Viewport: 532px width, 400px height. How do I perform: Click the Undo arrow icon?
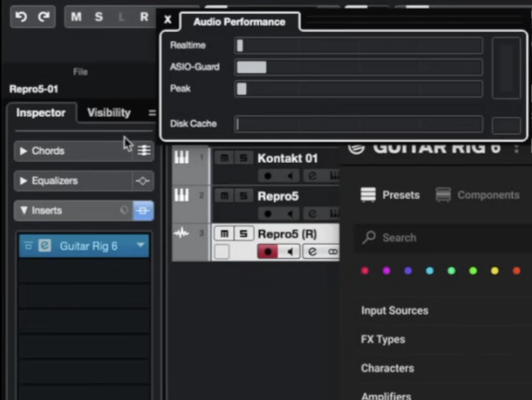coord(21,16)
